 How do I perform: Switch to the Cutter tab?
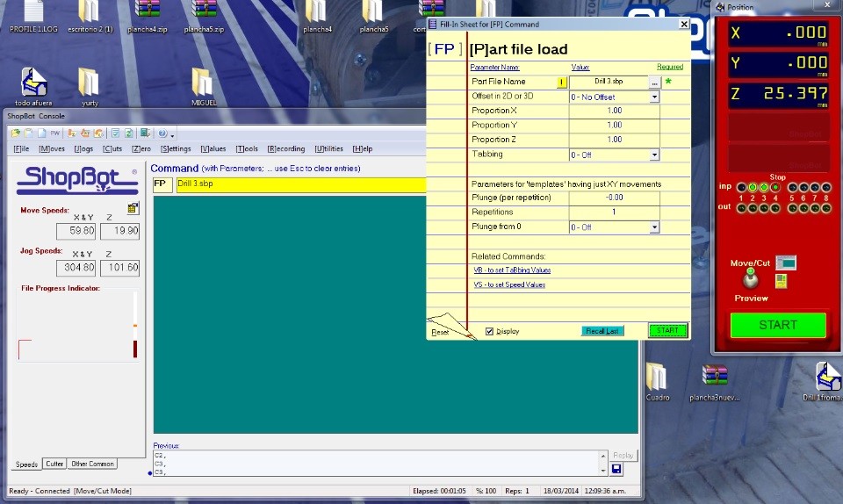tap(54, 464)
